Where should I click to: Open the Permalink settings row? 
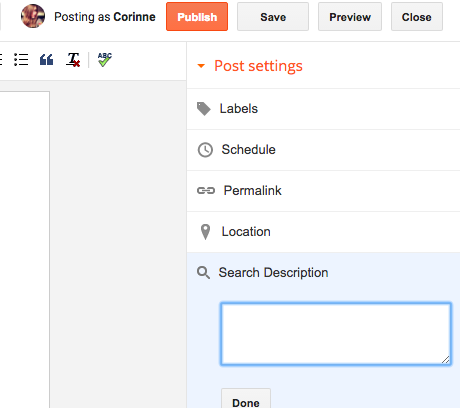(x=323, y=191)
